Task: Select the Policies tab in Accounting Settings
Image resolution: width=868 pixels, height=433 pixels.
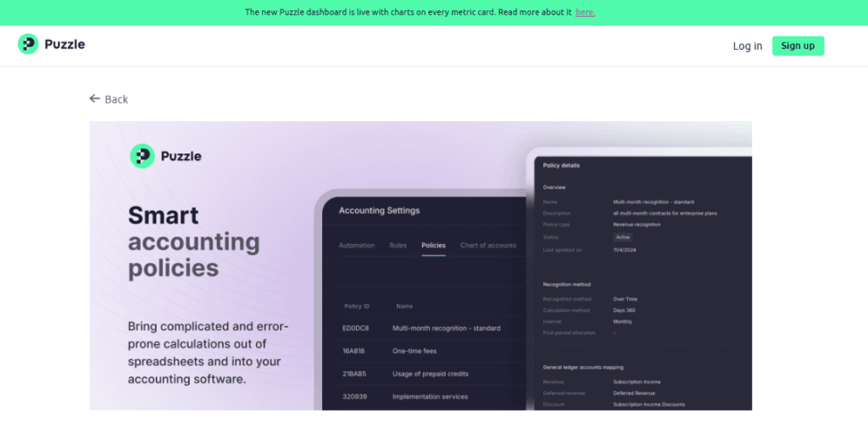Action: tap(433, 245)
